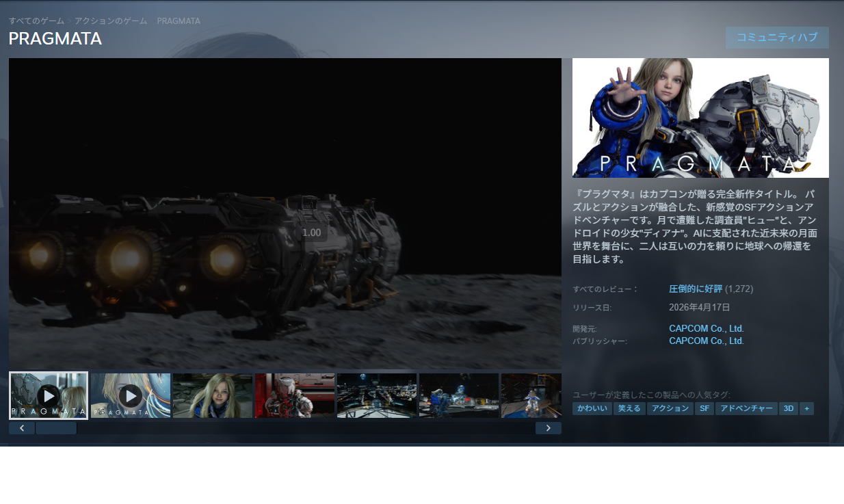Open publisher CAPCOM Co., Ltd. link
844x504 pixels.
click(x=706, y=341)
